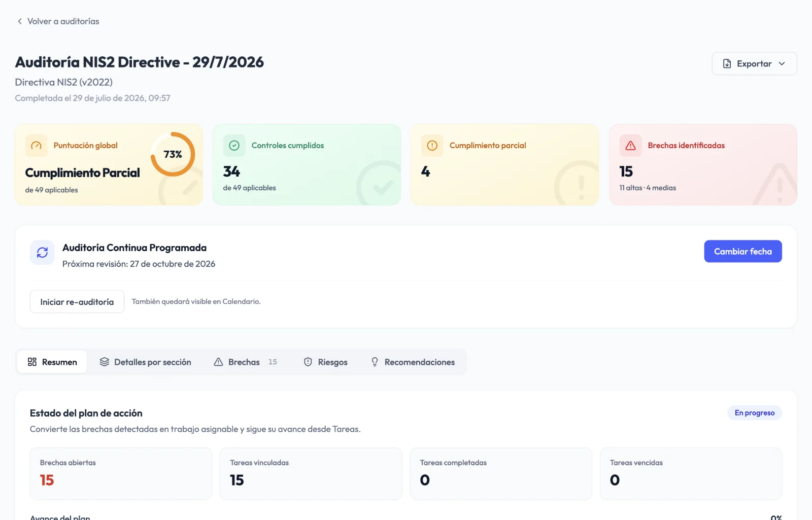Click the Controles cumplidos value 34
This screenshot has width=812, height=520.
click(231, 171)
